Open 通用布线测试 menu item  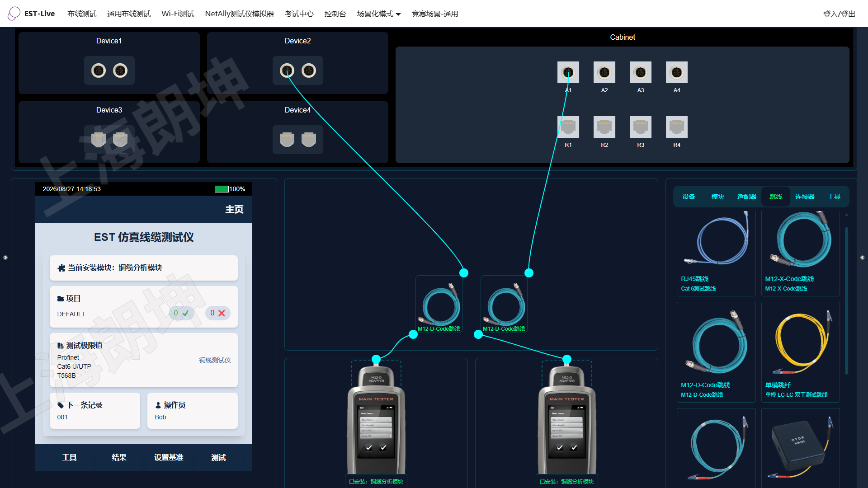(x=129, y=14)
